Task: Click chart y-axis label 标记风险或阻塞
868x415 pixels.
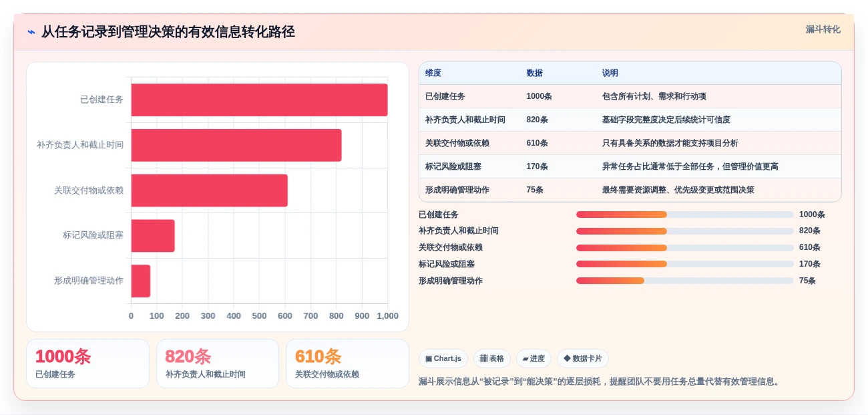Action: point(93,235)
